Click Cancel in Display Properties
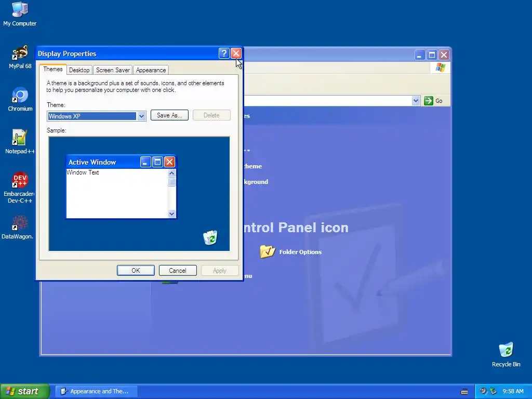532x399 pixels. [178, 270]
